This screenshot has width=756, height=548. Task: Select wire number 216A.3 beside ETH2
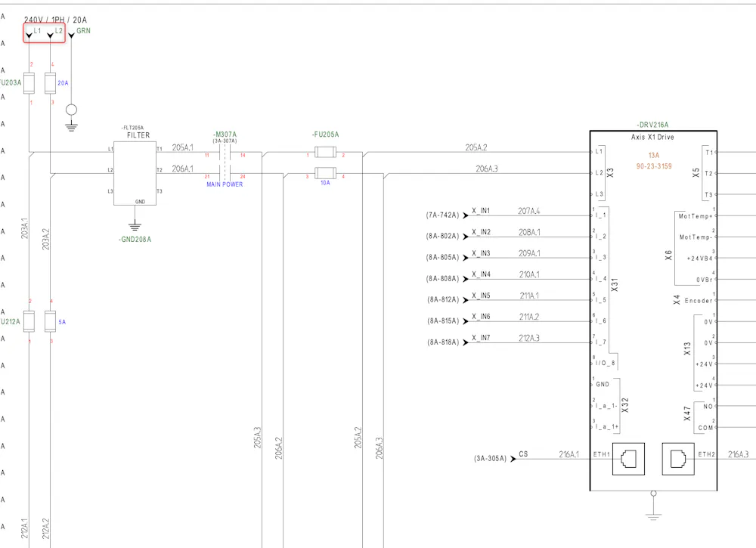coord(738,454)
